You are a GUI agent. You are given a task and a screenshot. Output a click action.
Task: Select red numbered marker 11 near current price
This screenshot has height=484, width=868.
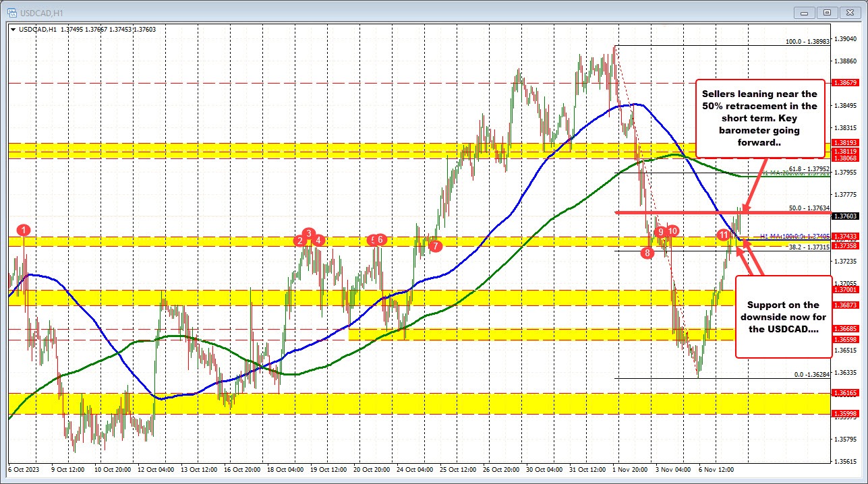(724, 235)
